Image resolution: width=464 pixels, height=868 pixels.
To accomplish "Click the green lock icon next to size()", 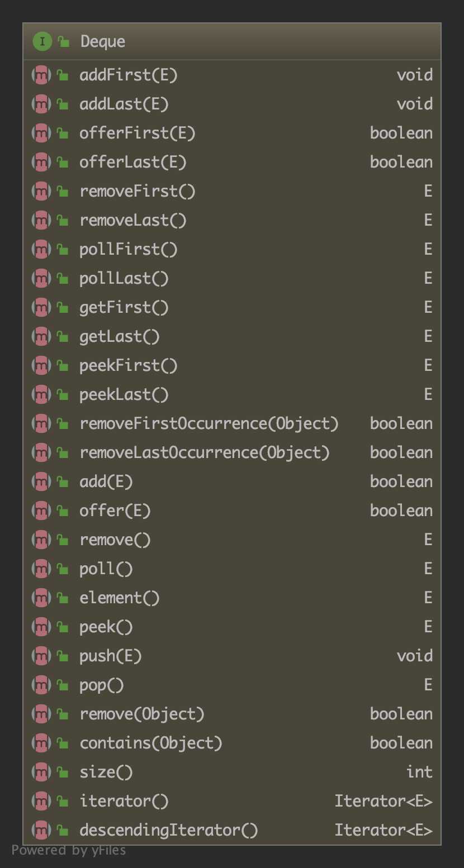I will 63,772.
